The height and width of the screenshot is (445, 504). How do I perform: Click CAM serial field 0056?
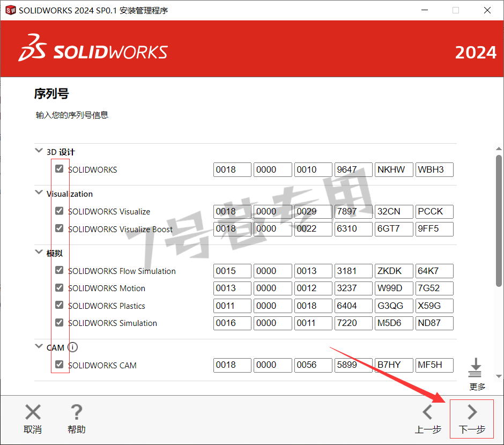313,365
